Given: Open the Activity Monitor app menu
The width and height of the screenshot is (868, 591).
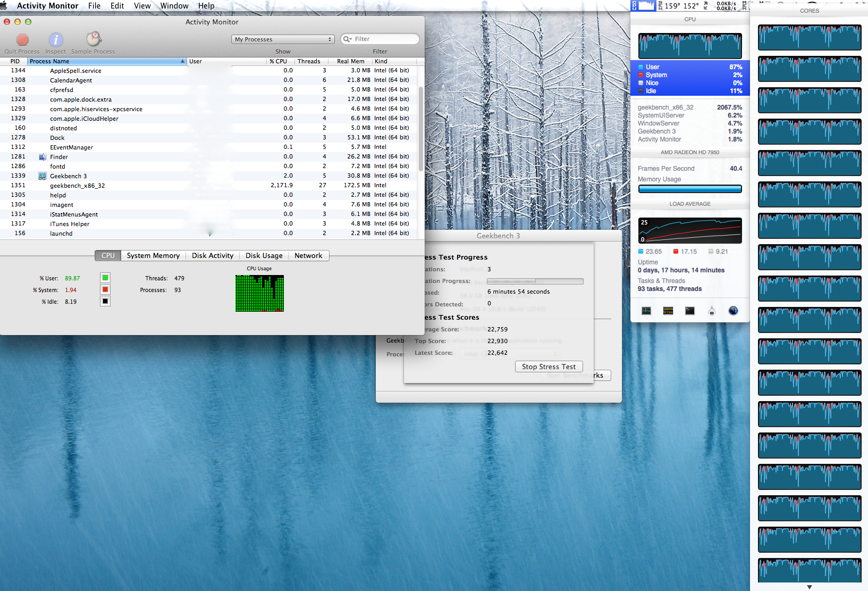Looking at the screenshot, I should [x=47, y=6].
